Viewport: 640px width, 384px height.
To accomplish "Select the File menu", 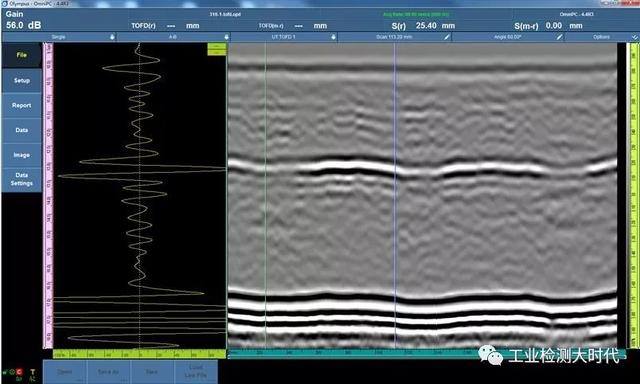I will coord(22,55).
